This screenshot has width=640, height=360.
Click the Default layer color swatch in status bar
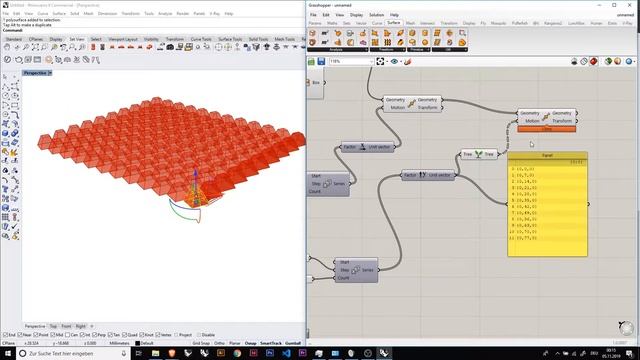click(138, 343)
